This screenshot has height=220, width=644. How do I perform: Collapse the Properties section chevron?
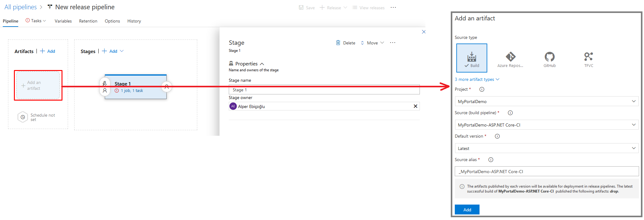click(x=262, y=64)
